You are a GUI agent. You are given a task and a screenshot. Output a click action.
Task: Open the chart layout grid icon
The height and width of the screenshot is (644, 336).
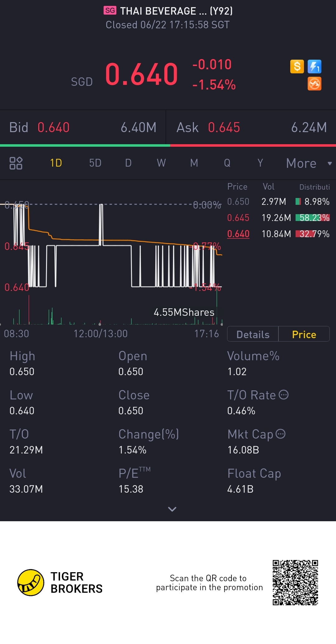click(16, 163)
